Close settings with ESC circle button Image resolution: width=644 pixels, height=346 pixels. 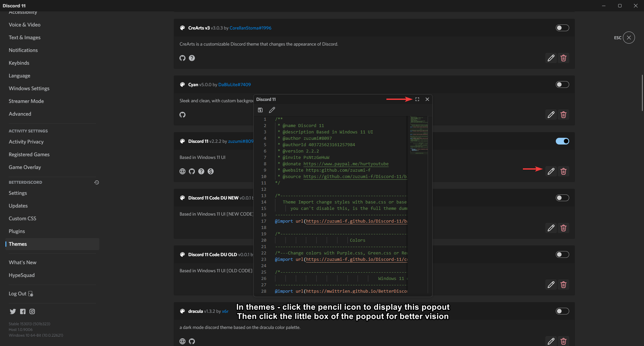(629, 38)
